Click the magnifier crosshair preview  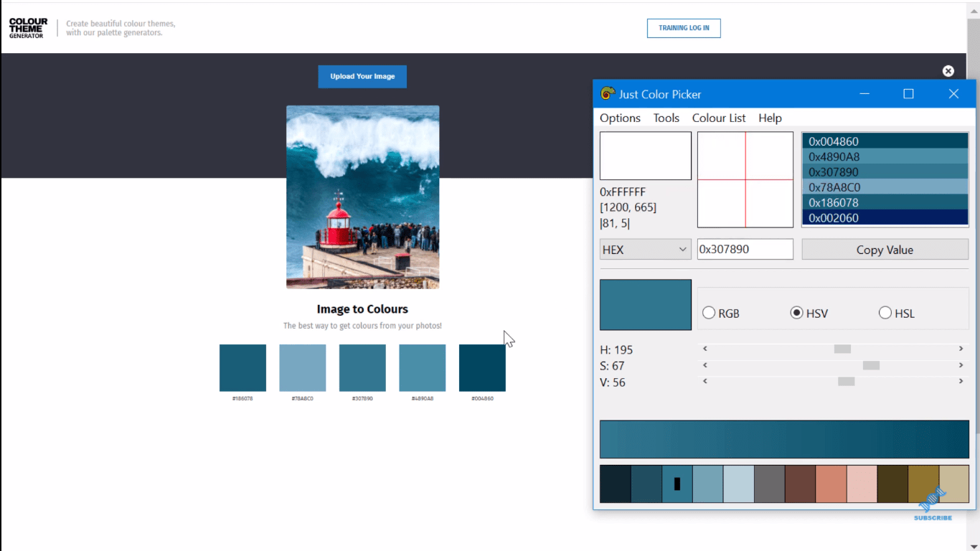pos(745,179)
